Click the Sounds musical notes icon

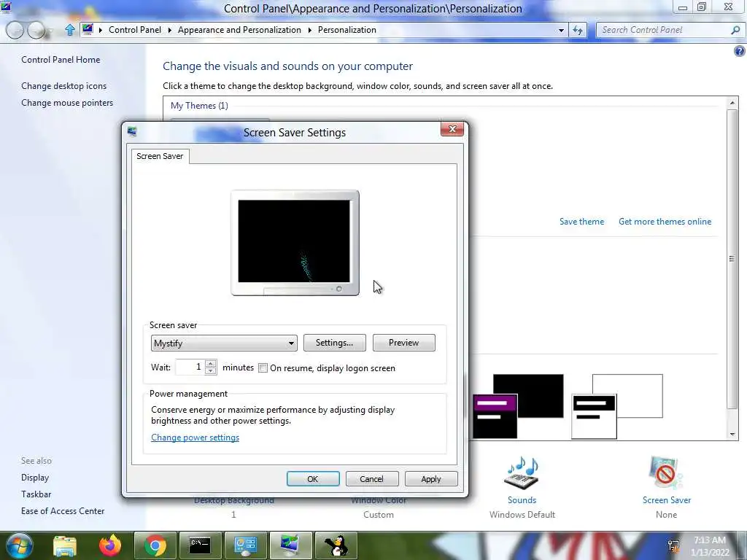tap(522, 472)
